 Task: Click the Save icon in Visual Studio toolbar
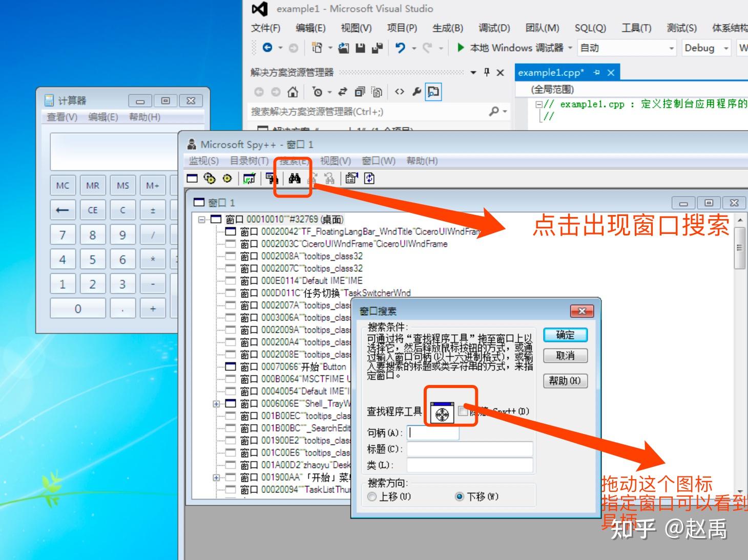point(361,48)
